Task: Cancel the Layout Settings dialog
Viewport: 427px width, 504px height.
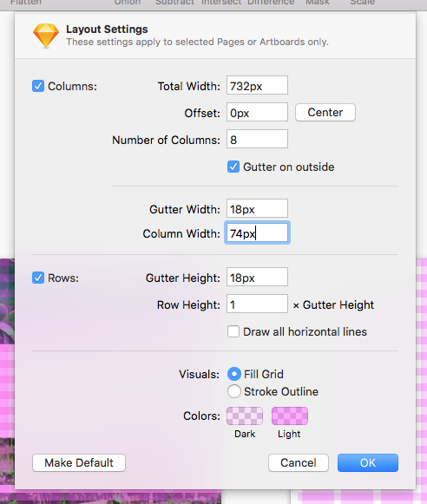Action: click(299, 463)
